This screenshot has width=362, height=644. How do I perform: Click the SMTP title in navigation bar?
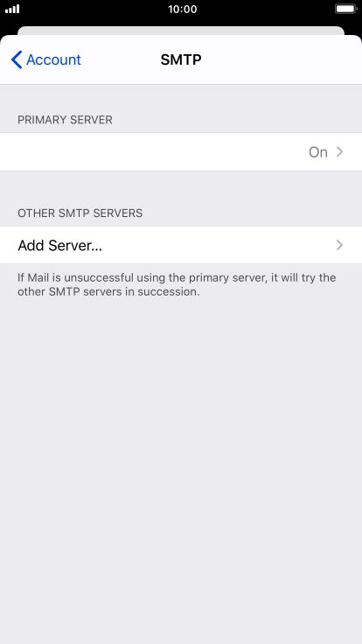[181, 59]
